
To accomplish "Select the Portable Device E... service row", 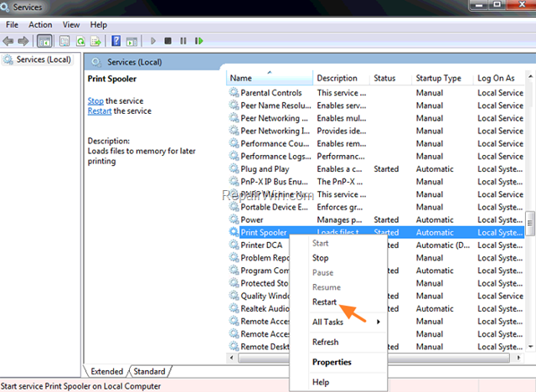I will coord(375,207).
